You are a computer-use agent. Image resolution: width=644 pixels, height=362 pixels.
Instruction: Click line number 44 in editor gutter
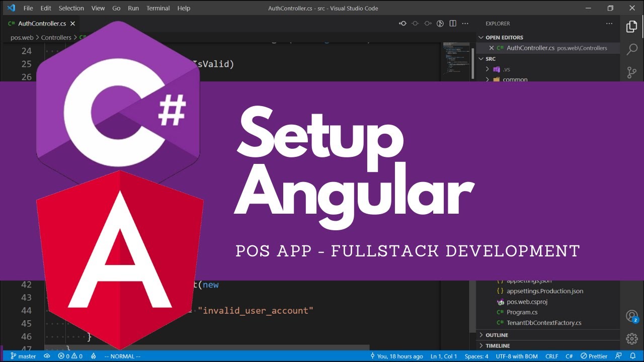pos(27,311)
